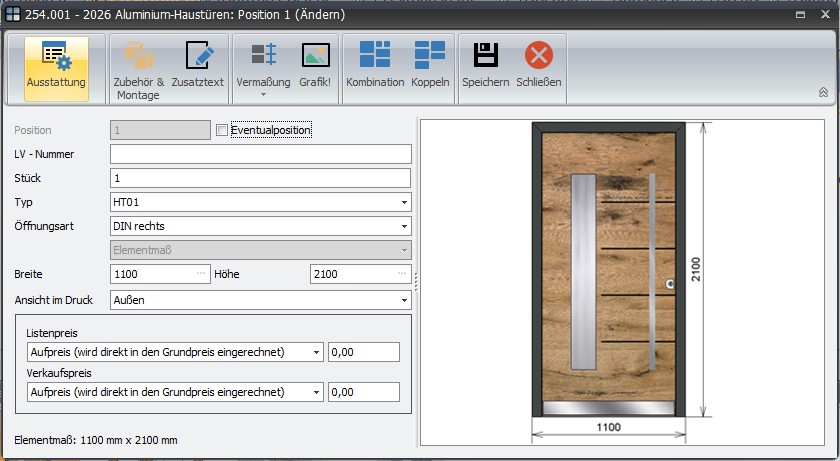Enable the Eventualposition checkbox
The image size is (840, 461).
pos(222,130)
